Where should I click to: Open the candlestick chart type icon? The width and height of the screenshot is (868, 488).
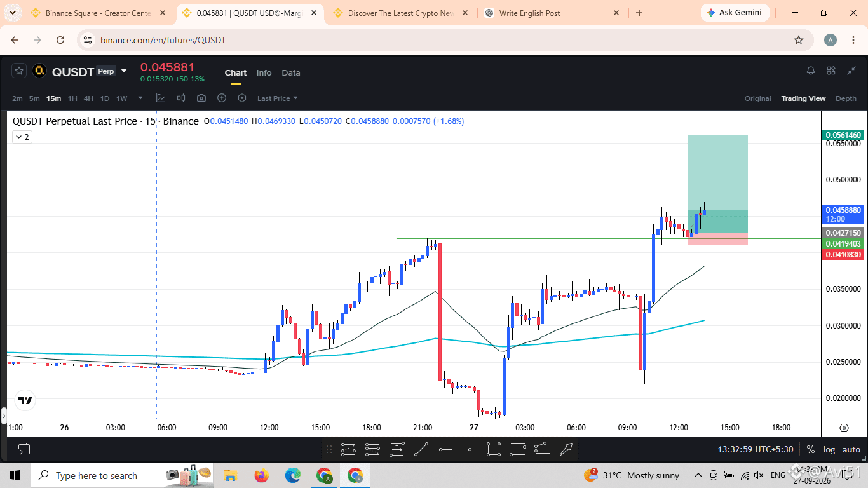click(181, 98)
